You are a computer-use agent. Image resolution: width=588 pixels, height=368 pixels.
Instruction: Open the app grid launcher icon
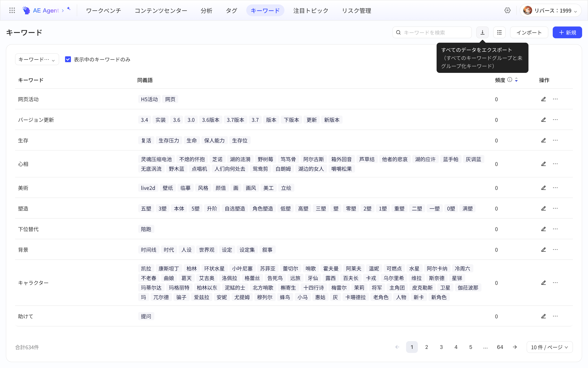[x=12, y=10]
